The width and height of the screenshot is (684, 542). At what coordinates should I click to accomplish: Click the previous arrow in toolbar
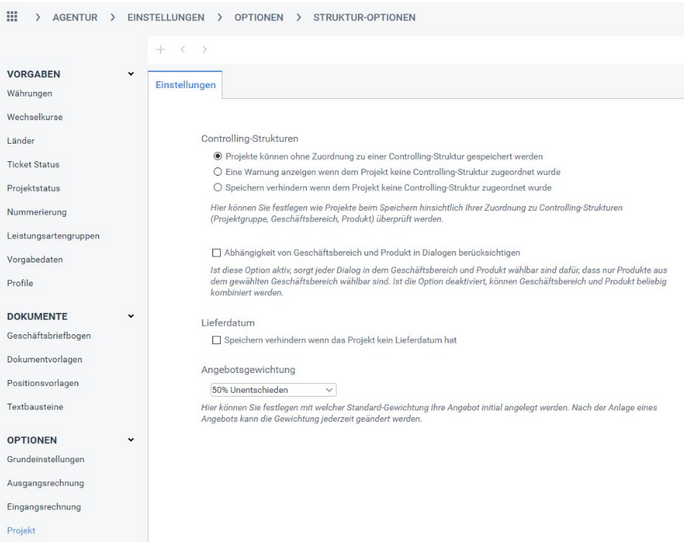(x=183, y=49)
